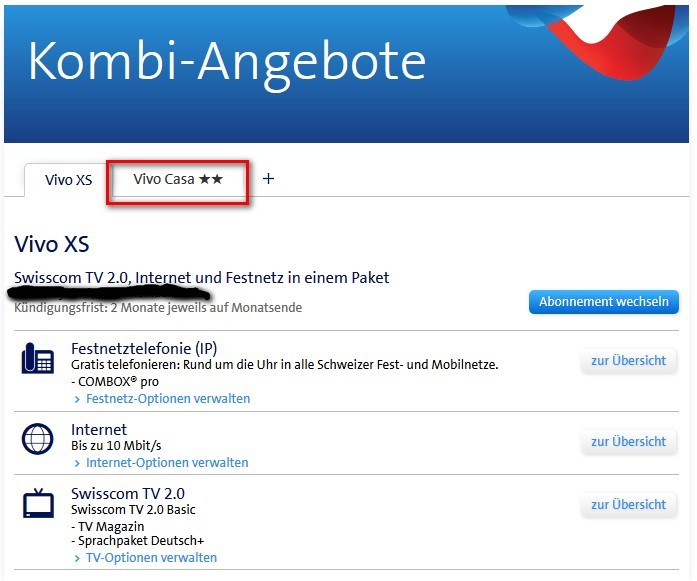Add a new tab with the plus icon
The width and height of the screenshot is (697, 581).
pyautogui.click(x=268, y=179)
